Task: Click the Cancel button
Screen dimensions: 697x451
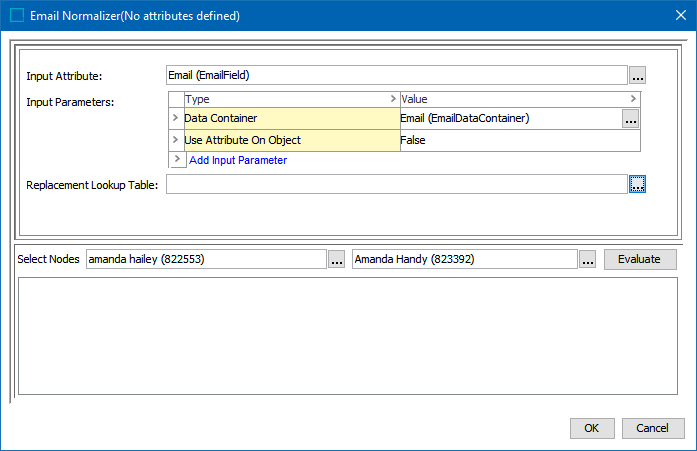Action: point(646,428)
